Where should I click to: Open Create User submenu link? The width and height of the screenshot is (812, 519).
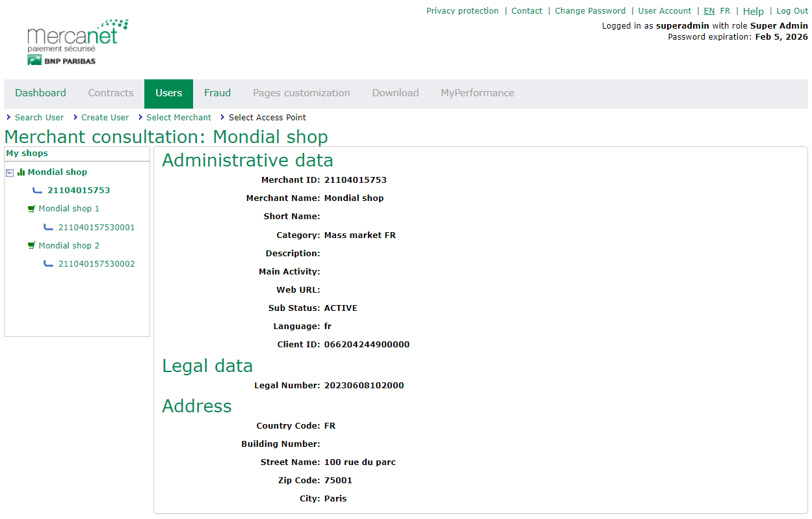coord(105,118)
